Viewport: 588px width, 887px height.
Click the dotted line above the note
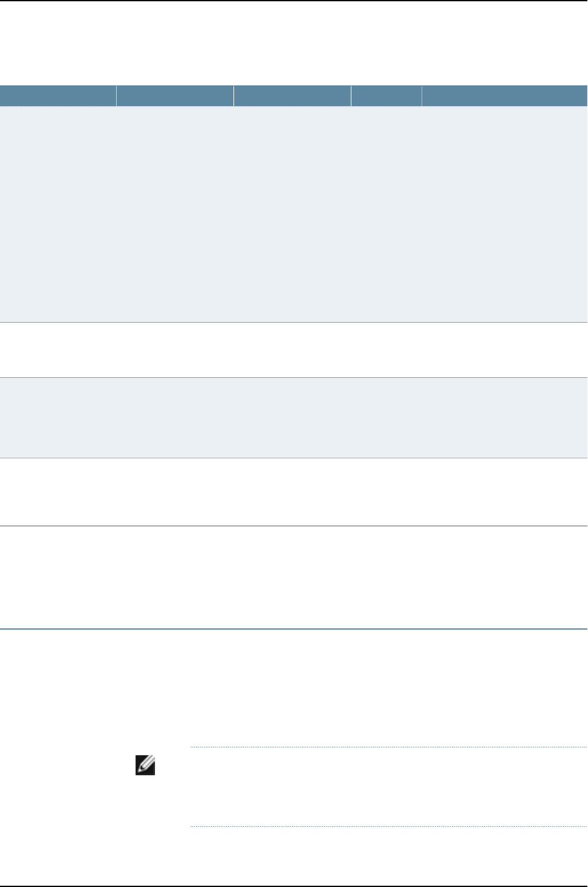(388, 747)
